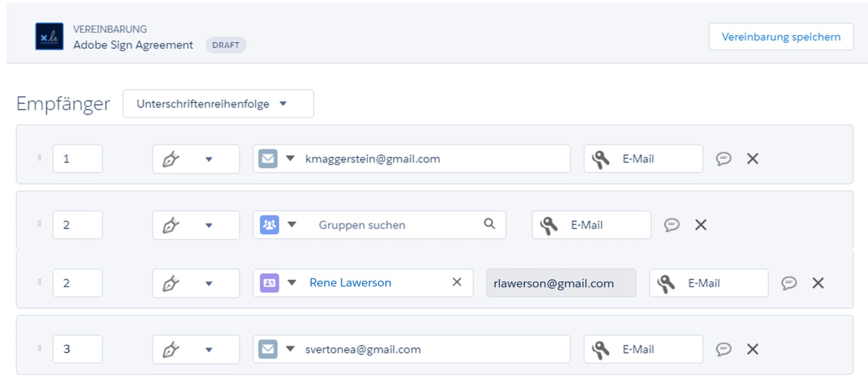Select E-Mail verification in Rene Lawerson row
This screenshot has height=384, width=868.
[x=708, y=283]
